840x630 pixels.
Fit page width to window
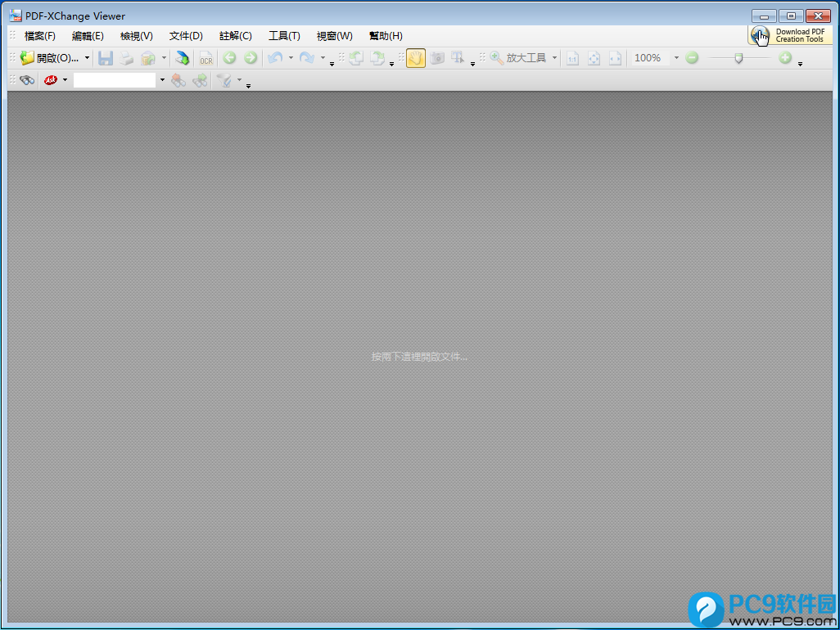pyautogui.click(x=616, y=58)
